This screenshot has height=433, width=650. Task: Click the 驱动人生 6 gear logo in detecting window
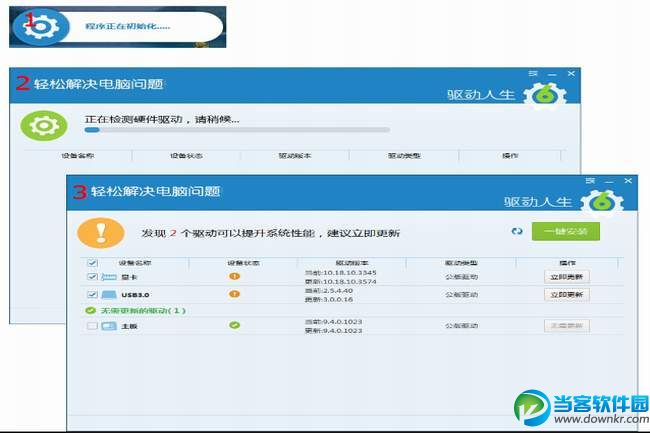pyautogui.click(x=545, y=96)
